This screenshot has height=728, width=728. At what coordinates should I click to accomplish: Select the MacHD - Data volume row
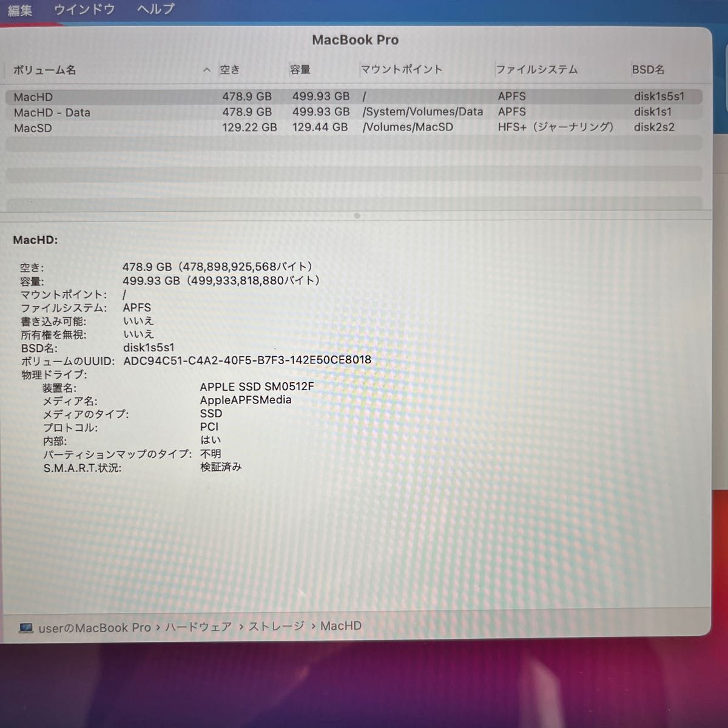tap(354, 112)
